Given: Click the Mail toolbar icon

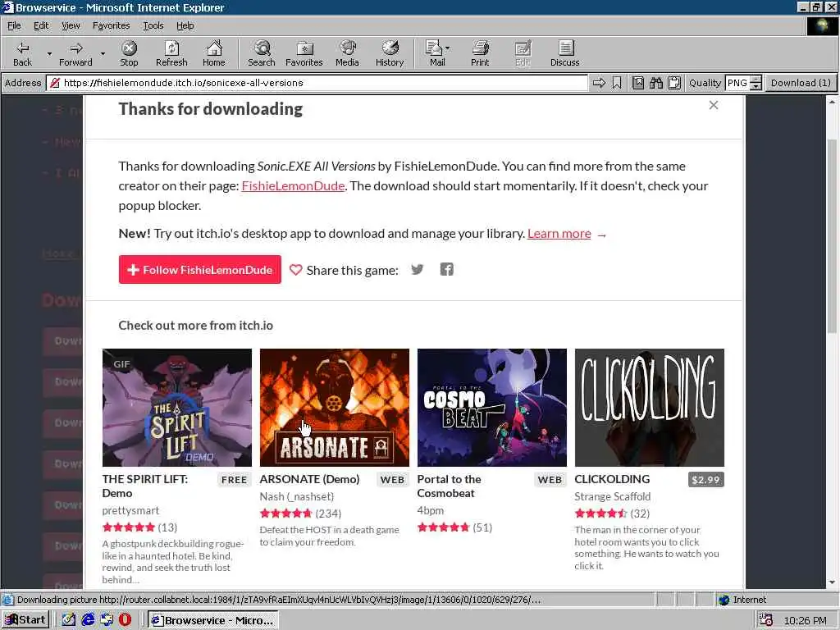Looking at the screenshot, I should 437,53.
